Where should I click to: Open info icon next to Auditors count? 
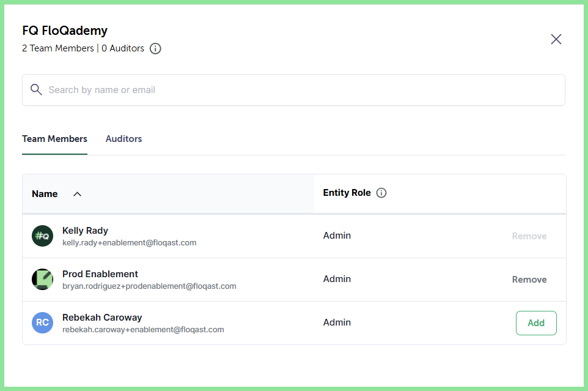coord(155,48)
